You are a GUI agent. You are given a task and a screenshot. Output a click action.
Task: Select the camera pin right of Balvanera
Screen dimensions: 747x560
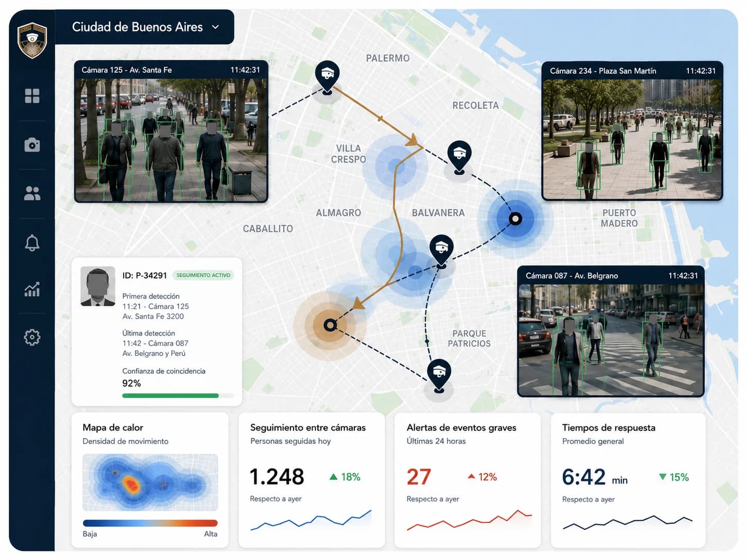coord(442,251)
